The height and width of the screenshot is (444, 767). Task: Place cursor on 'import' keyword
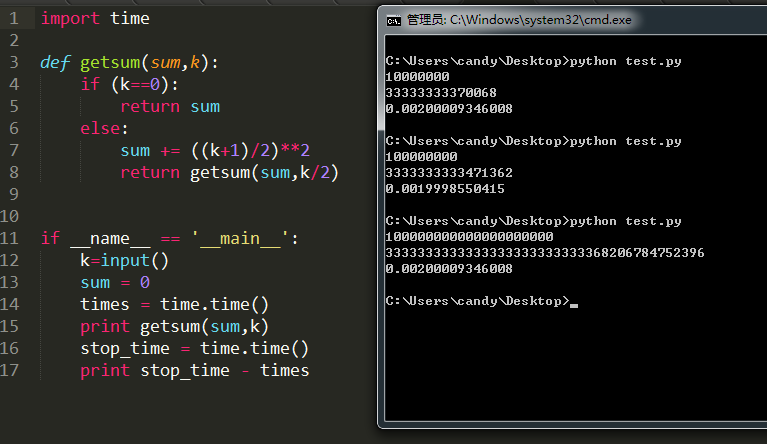coord(70,19)
